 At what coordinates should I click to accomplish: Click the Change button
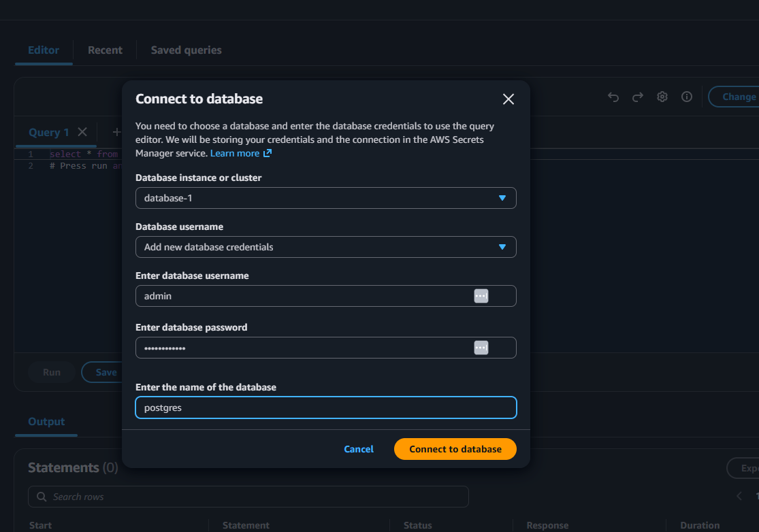point(734,97)
